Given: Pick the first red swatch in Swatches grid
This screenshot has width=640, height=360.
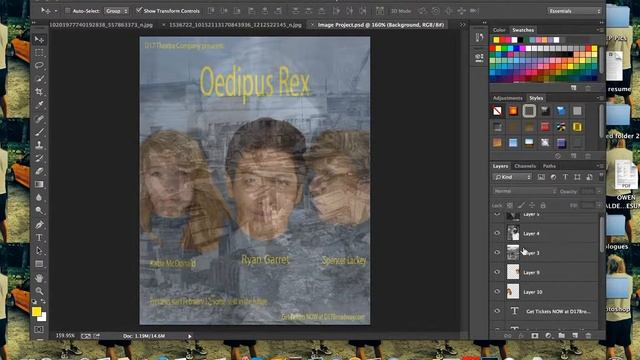Looking at the screenshot, I should point(493,49).
